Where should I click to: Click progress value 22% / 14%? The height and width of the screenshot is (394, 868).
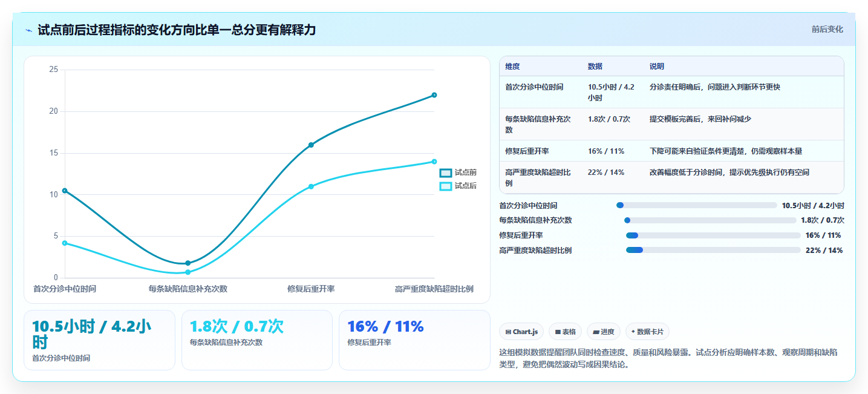coord(824,250)
